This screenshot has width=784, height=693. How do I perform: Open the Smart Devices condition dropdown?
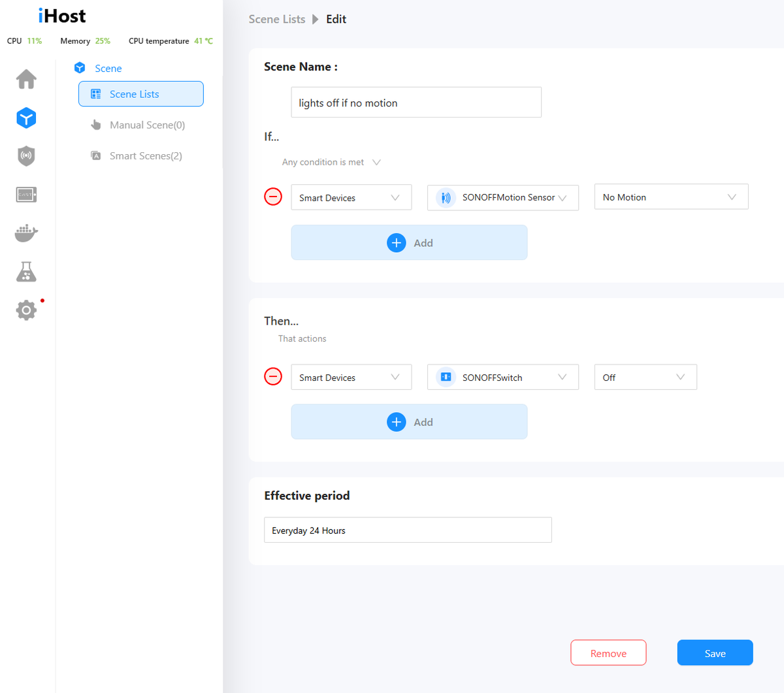[x=351, y=197]
